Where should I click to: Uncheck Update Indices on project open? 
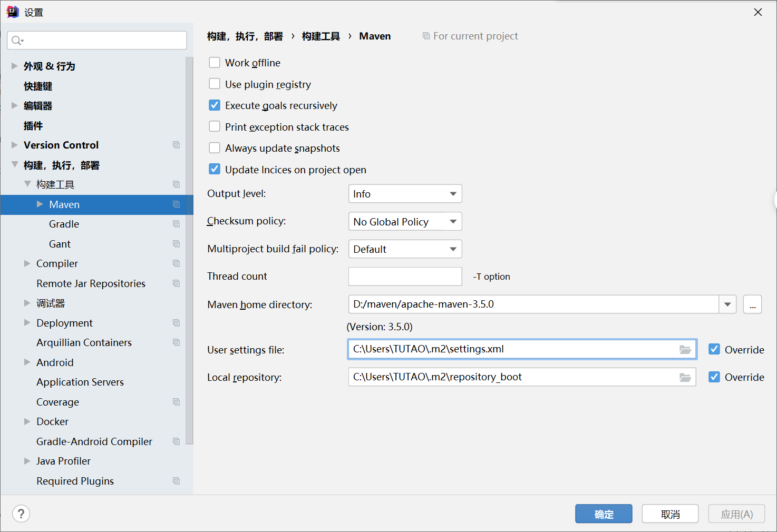215,170
